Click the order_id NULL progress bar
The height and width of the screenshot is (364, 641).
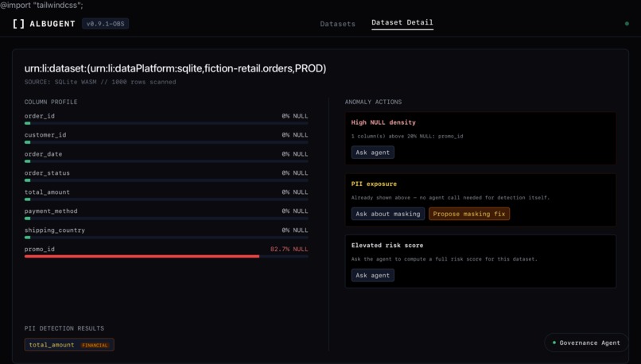click(x=166, y=123)
